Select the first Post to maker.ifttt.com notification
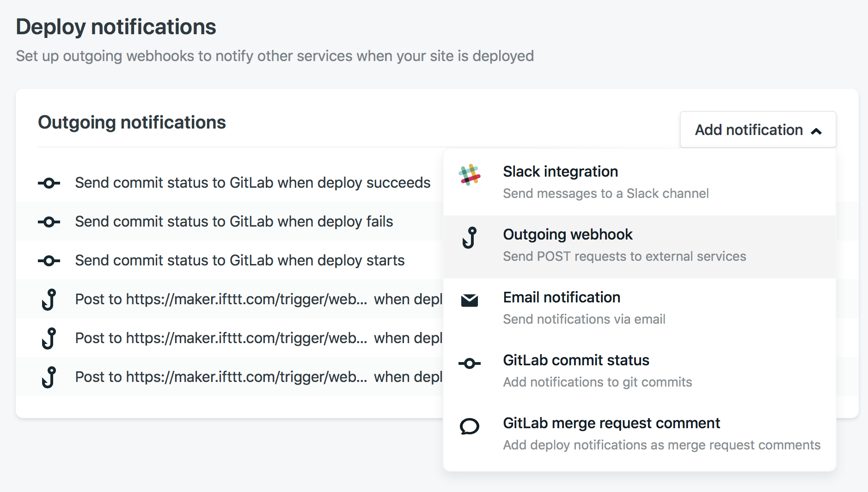The width and height of the screenshot is (868, 492). pyautogui.click(x=221, y=300)
